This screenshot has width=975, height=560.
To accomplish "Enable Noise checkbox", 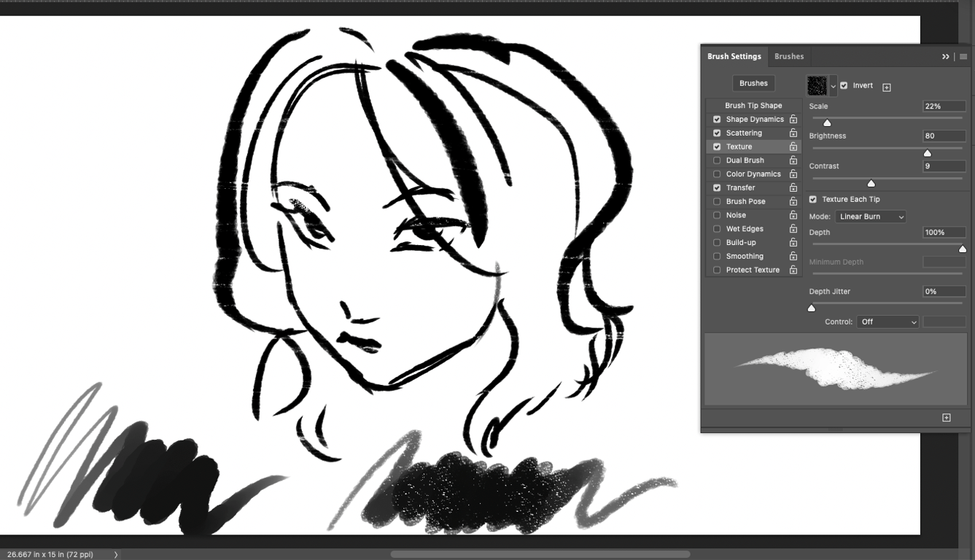I will point(717,215).
